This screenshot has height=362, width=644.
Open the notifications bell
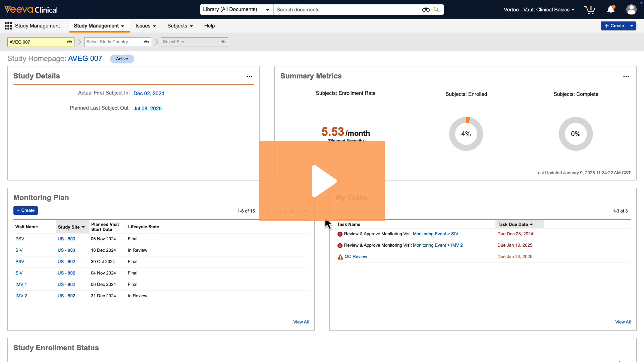pos(611,10)
